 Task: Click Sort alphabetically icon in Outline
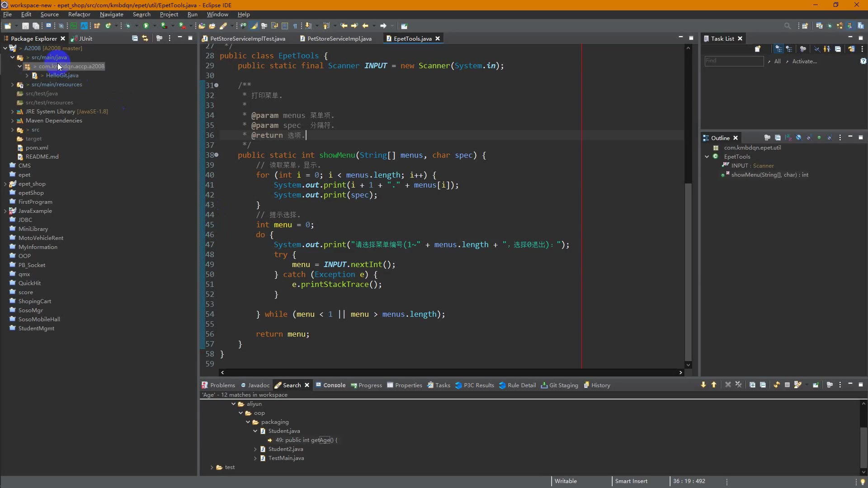(788, 138)
